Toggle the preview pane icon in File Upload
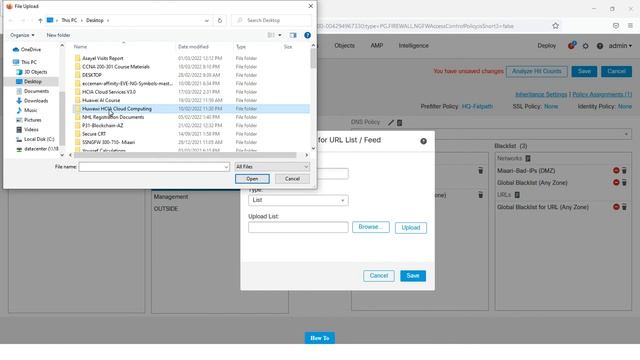This screenshot has width=640, height=360. click(293, 35)
